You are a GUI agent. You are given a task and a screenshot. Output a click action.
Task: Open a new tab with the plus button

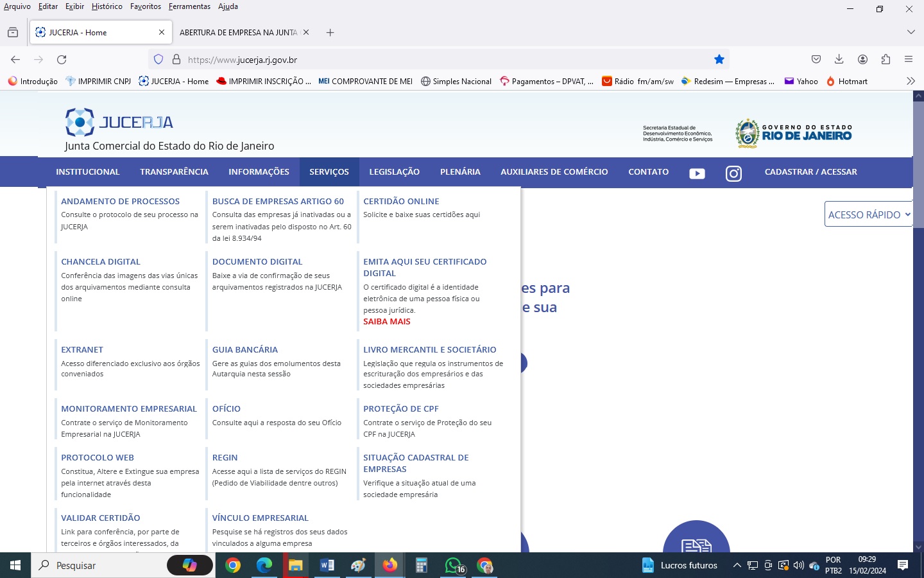pyautogui.click(x=330, y=32)
